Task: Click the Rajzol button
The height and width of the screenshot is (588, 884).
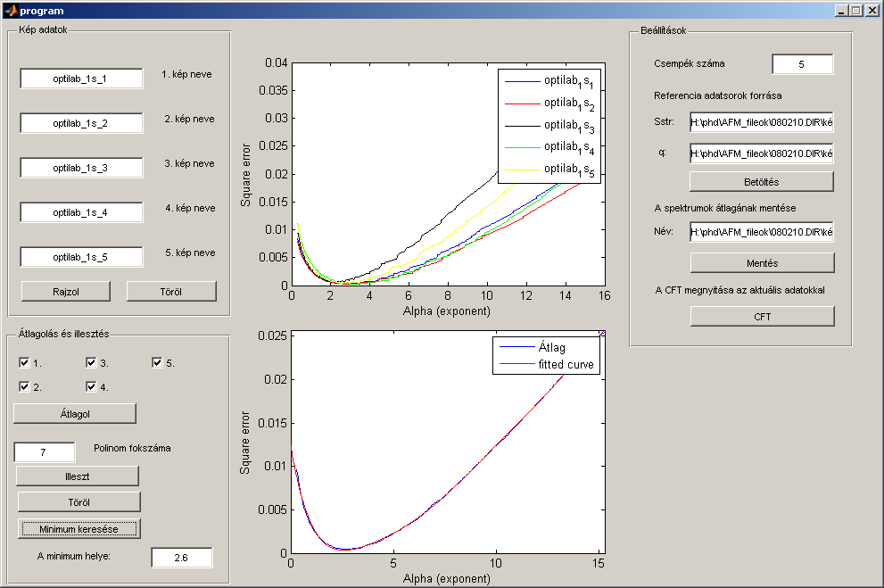Action: pyautogui.click(x=66, y=292)
